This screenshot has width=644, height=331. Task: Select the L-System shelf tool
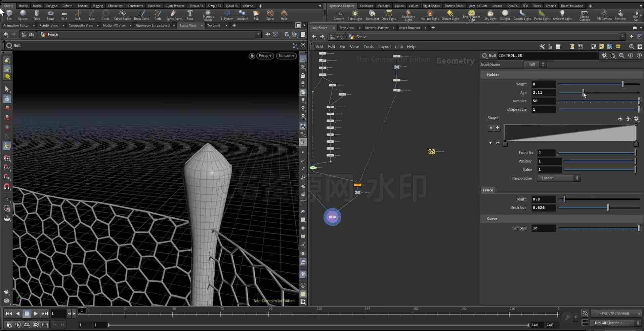click(x=227, y=15)
